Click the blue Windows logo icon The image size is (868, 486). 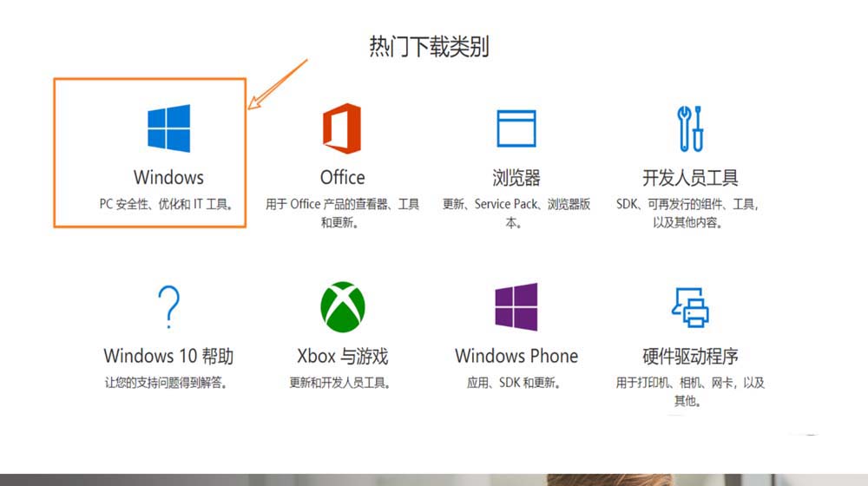tap(169, 128)
